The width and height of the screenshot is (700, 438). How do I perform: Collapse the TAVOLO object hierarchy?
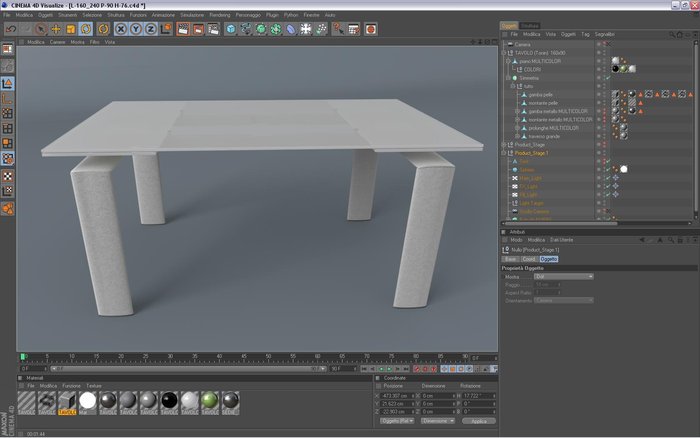pyautogui.click(x=504, y=53)
